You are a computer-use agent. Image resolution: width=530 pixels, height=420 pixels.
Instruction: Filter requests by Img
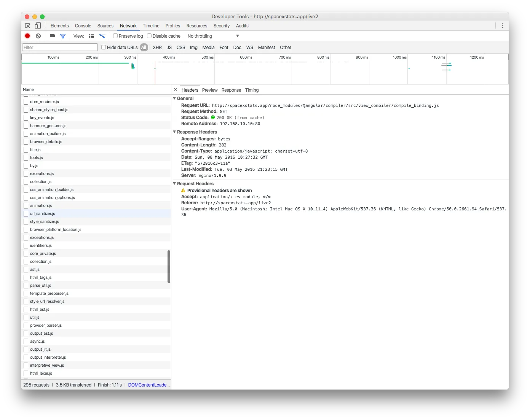(194, 48)
